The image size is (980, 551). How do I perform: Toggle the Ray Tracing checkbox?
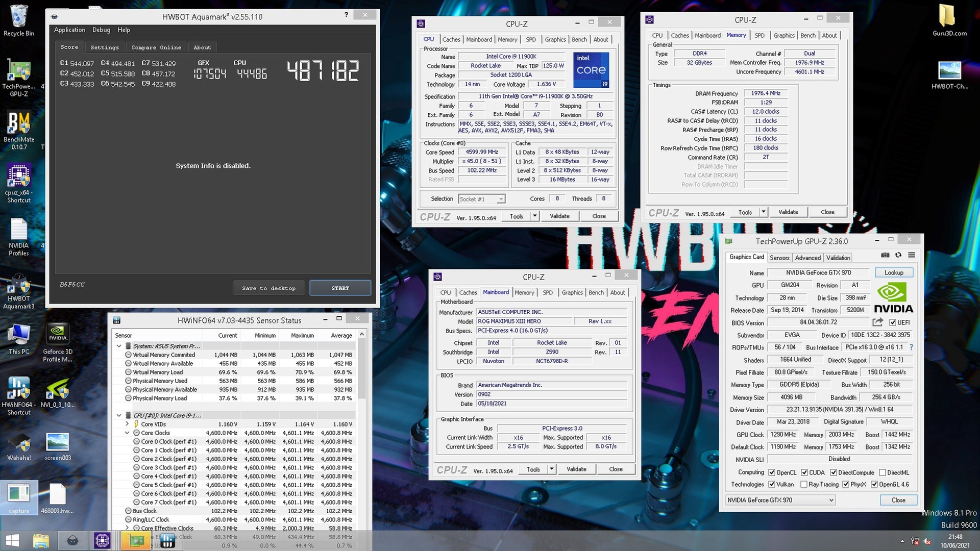click(x=804, y=484)
